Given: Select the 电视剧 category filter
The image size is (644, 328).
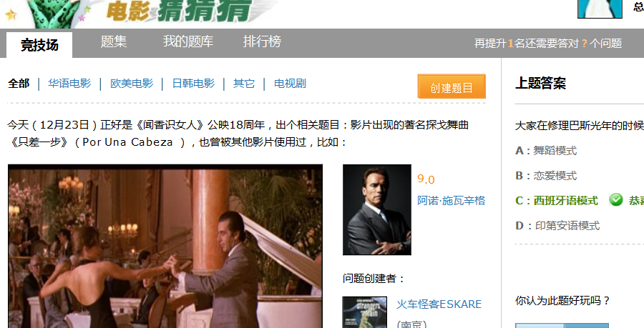Looking at the screenshot, I should coord(290,84).
